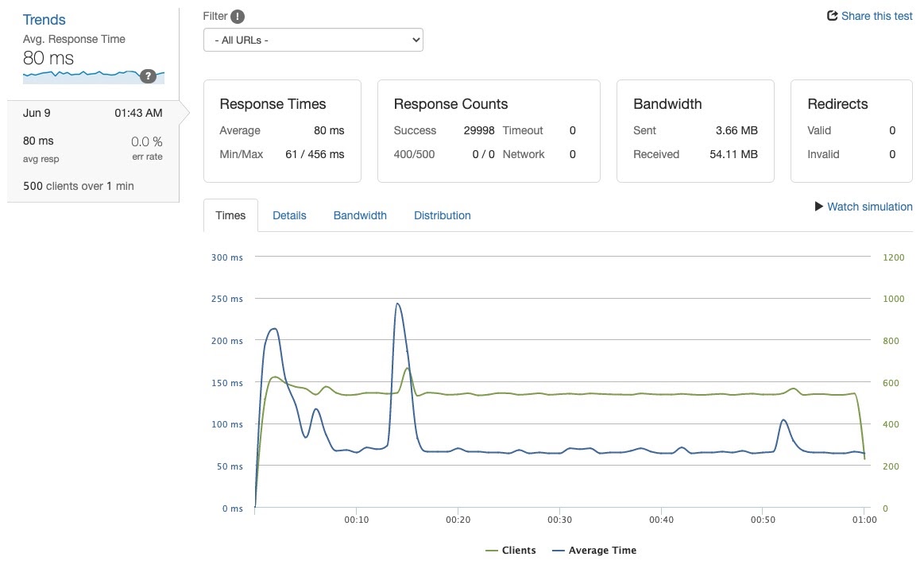
Task: Click the Invalid label in Redirects
Action: (x=823, y=154)
